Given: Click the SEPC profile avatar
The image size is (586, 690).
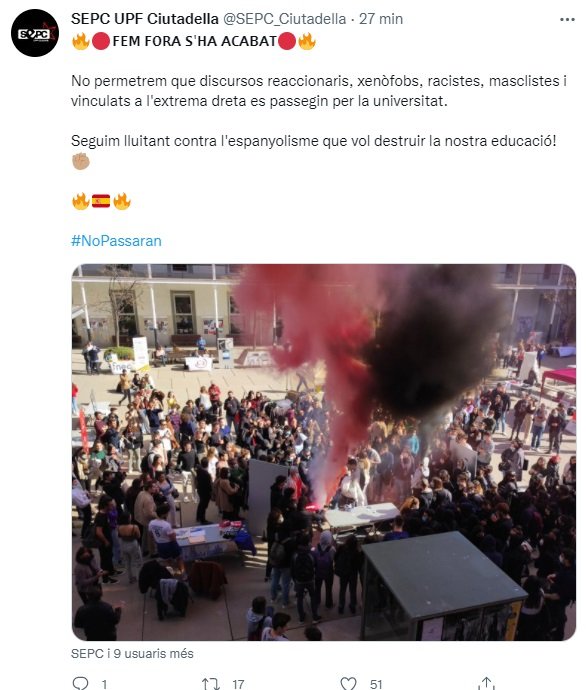Looking at the screenshot, I should point(35,33).
